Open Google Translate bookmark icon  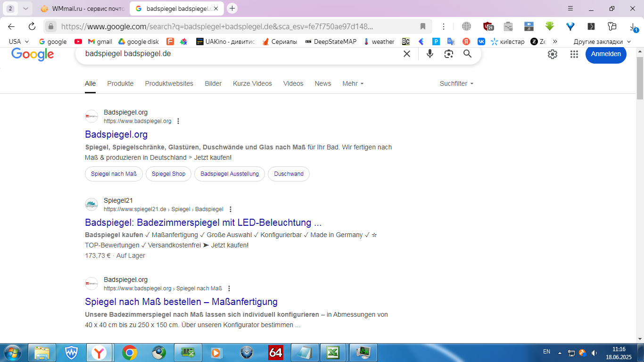pyautogui.click(x=451, y=41)
